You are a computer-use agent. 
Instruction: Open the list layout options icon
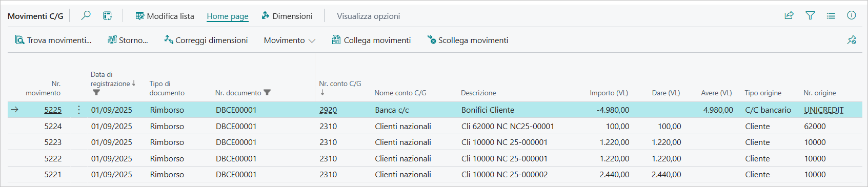point(831,16)
